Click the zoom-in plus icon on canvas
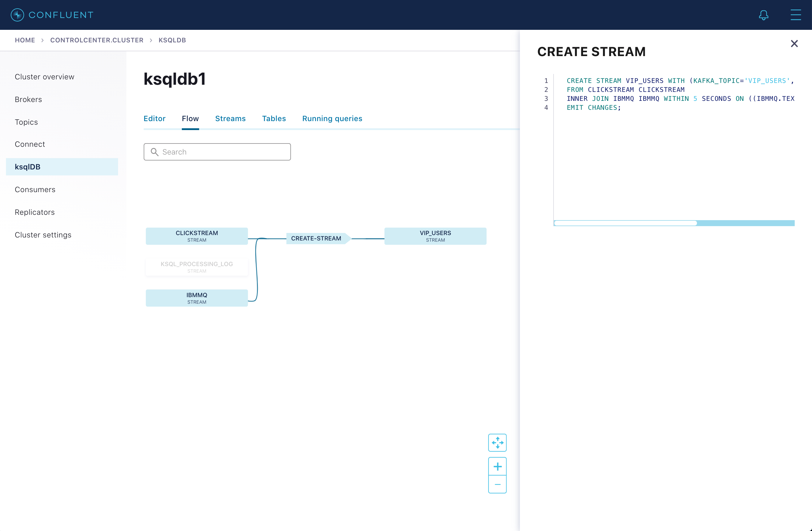The height and width of the screenshot is (531, 812). tap(498, 466)
